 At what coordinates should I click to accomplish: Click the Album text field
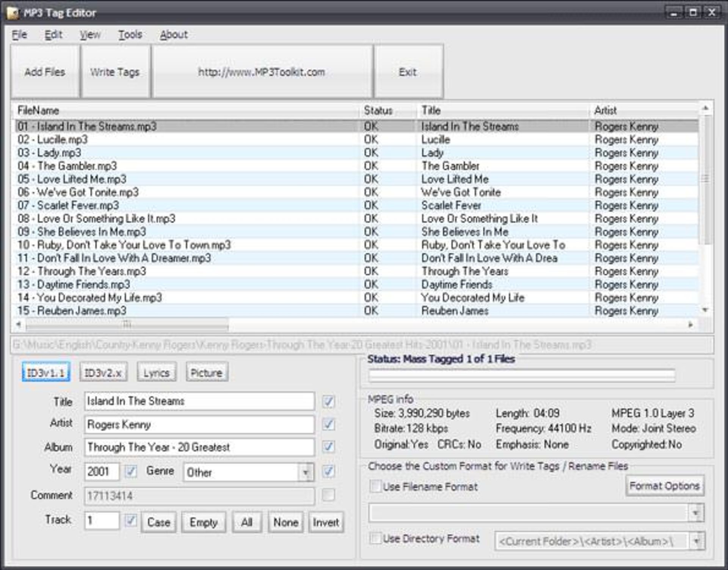(x=199, y=447)
